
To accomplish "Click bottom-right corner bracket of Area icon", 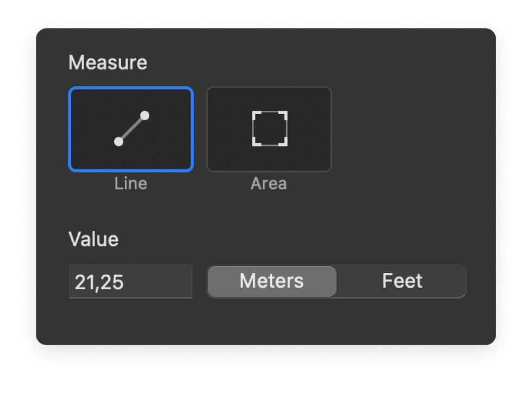I will point(284,143).
